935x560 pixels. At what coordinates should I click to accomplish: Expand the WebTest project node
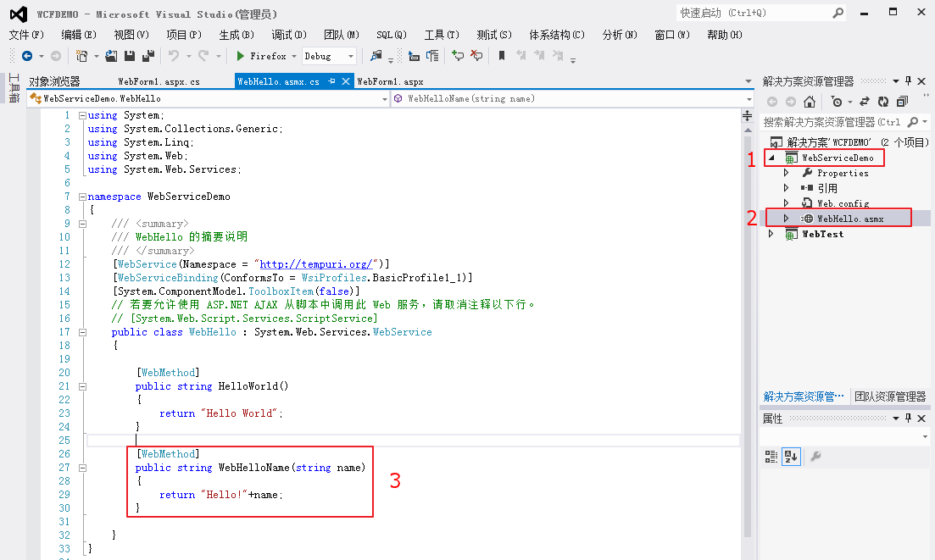pyautogui.click(x=771, y=234)
